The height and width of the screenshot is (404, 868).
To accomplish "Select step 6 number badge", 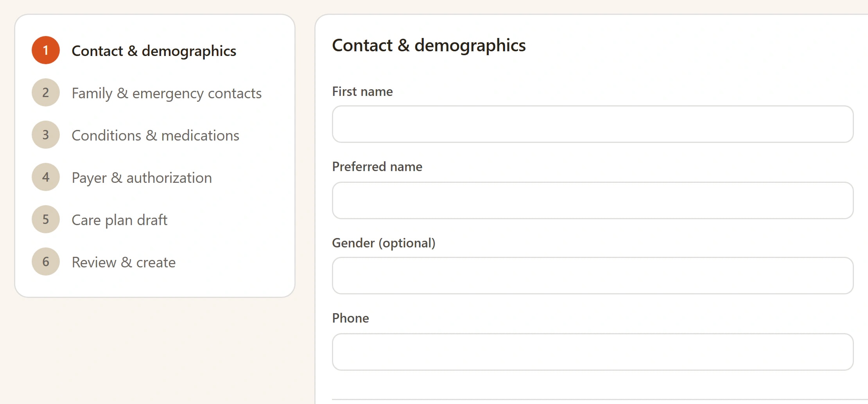I will point(46,262).
